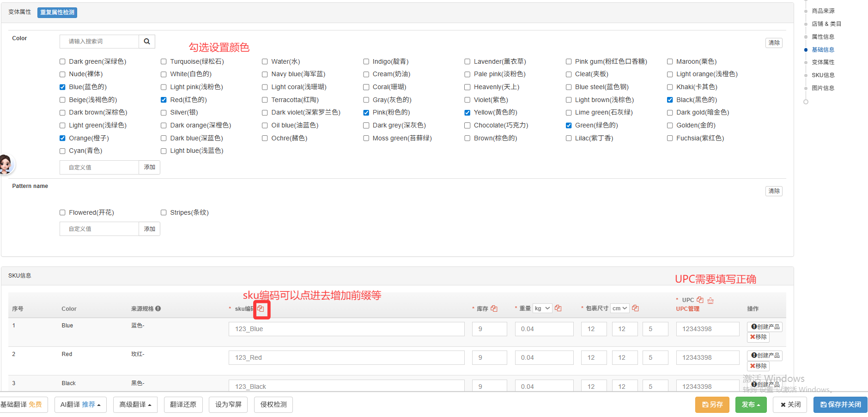Screen dimensions: 868x417
Task: Open the package size cm unit dropdown
Action: pyautogui.click(x=619, y=308)
